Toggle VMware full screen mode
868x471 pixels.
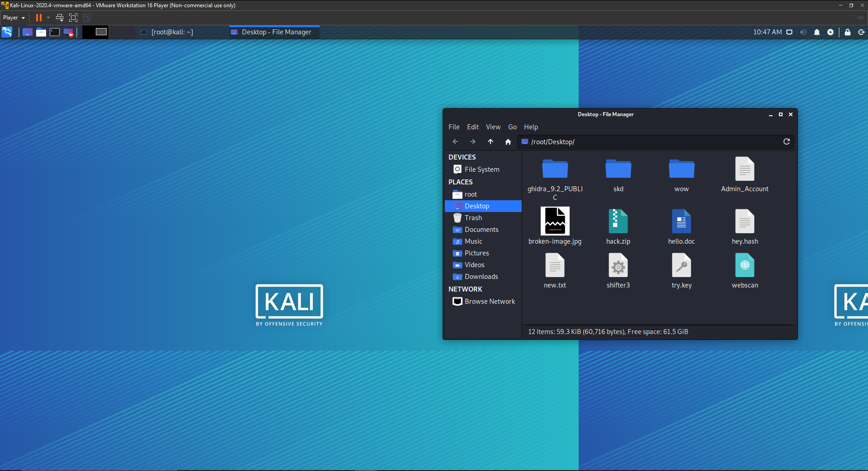point(73,18)
